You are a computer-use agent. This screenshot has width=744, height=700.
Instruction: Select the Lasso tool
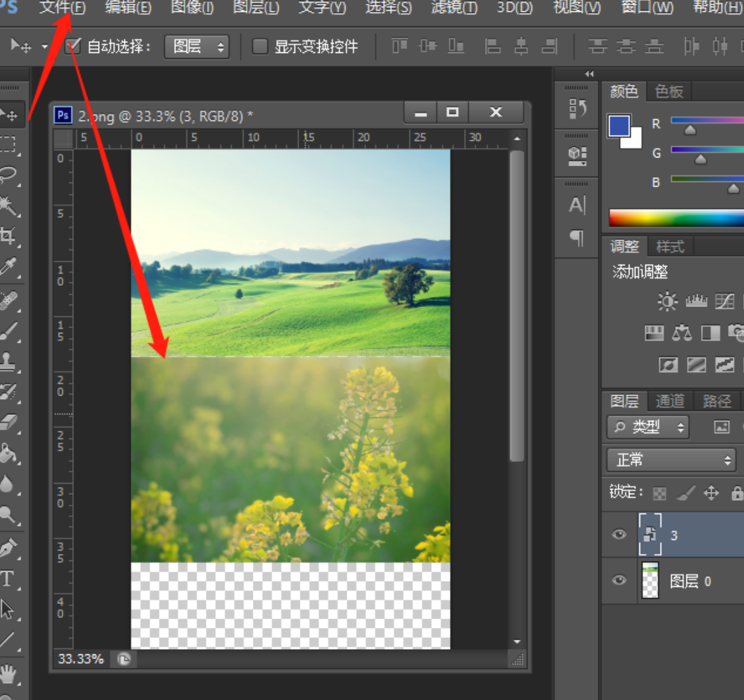coord(8,175)
